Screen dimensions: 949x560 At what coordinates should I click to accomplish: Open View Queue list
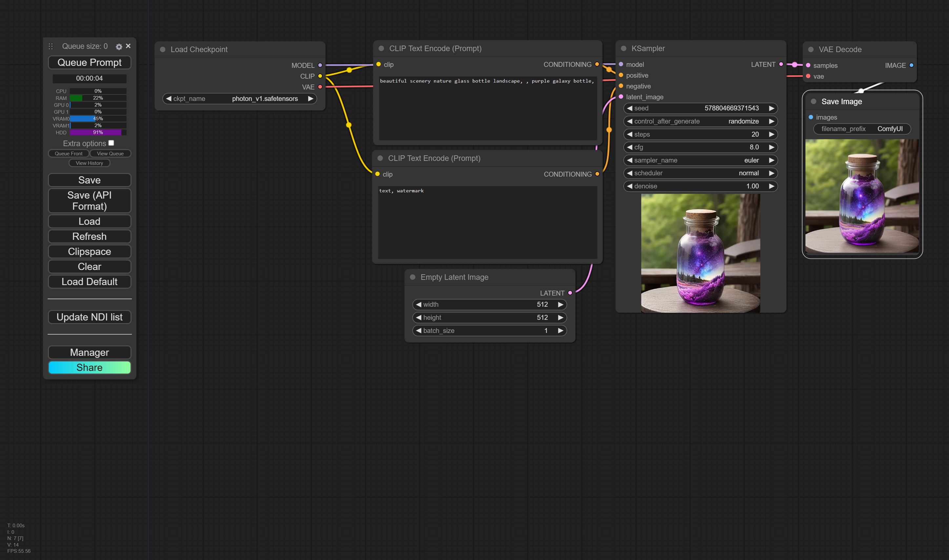(x=110, y=154)
